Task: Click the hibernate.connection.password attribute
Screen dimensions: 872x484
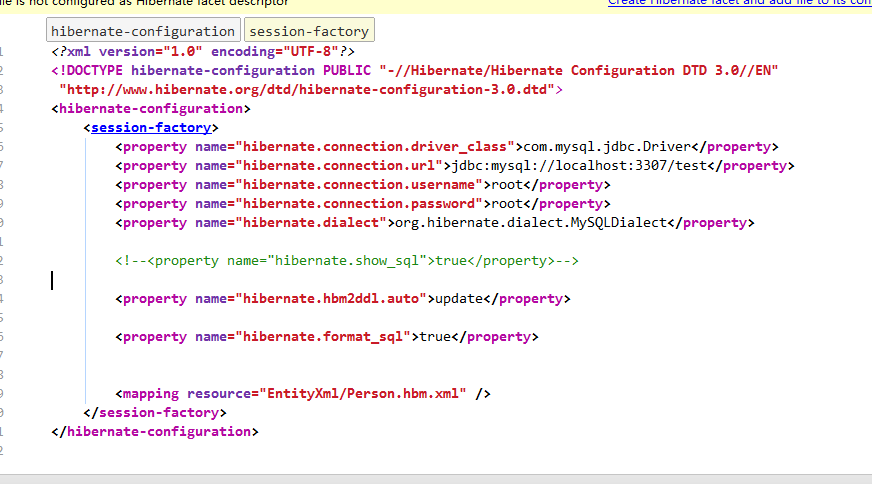Action: (x=359, y=204)
